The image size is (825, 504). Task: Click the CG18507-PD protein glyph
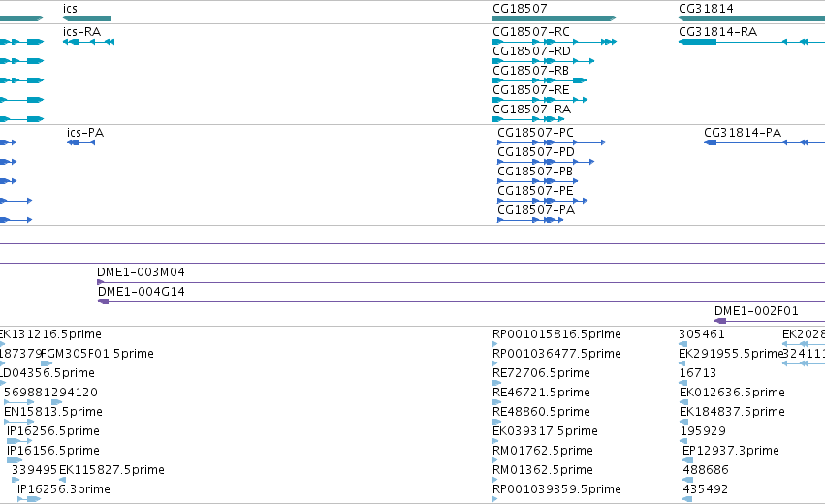tap(546, 162)
